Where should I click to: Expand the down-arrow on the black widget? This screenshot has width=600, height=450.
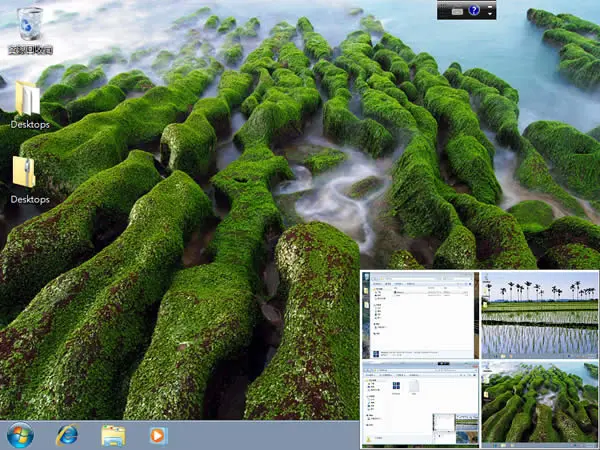tap(490, 14)
